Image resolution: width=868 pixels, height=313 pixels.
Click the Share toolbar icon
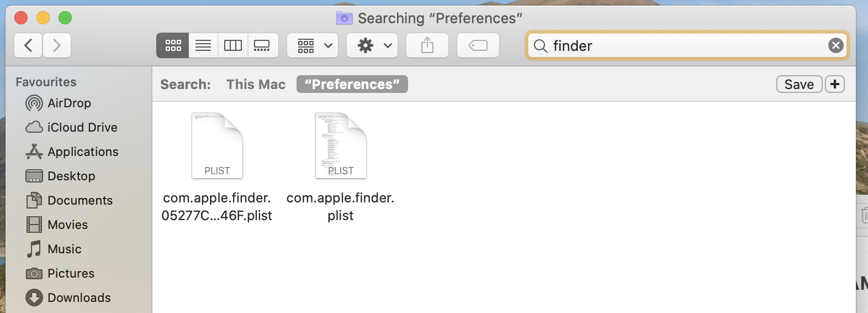click(427, 45)
